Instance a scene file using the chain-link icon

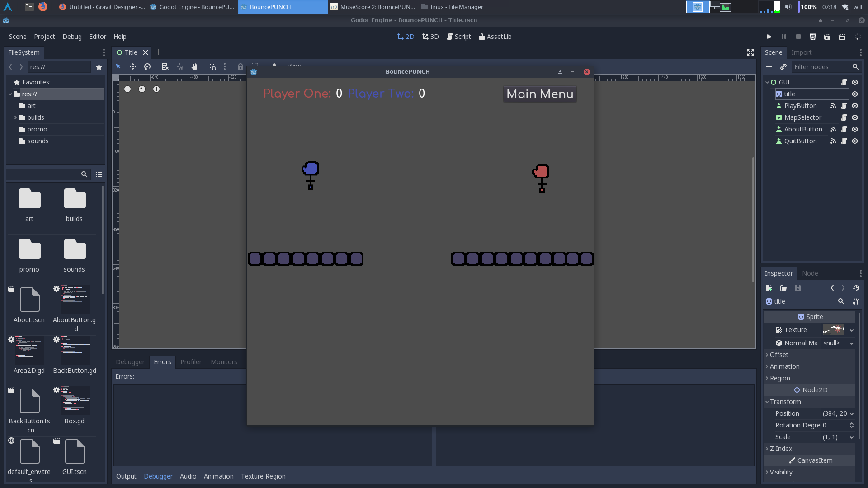point(783,67)
